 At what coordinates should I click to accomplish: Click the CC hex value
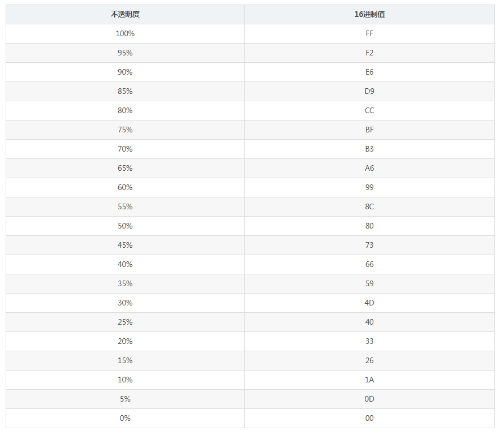click(369, 111)
